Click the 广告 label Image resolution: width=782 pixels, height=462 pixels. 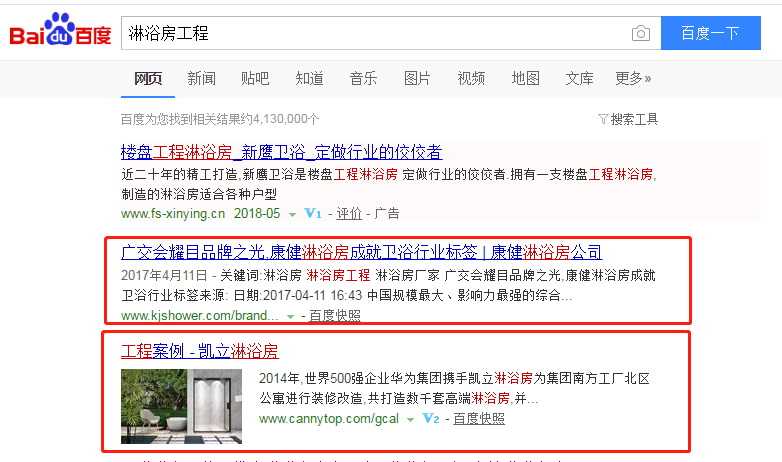387,214
